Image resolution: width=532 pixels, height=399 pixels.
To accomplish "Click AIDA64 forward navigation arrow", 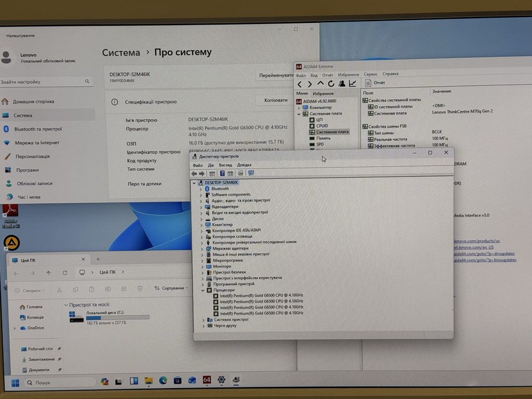I will pos(310,84).
